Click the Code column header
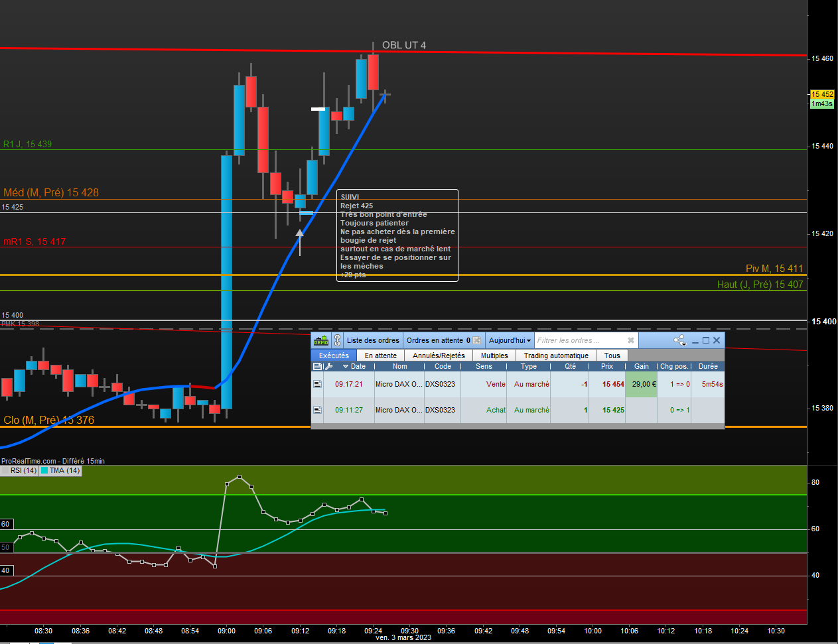 tap(443, 366)
